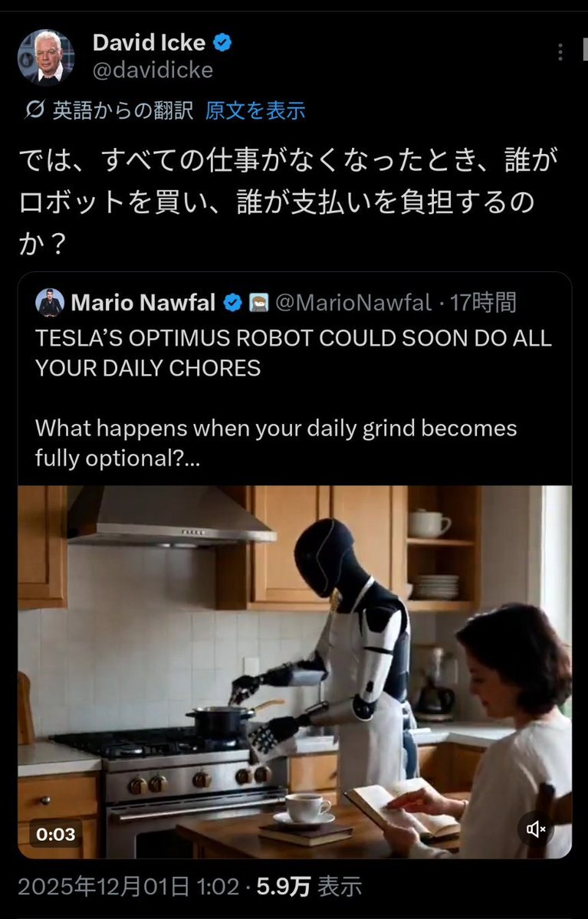Click Mario Nawfal's verified checkmark
This screenshot has width=588, height=919.
click(233, 303)
